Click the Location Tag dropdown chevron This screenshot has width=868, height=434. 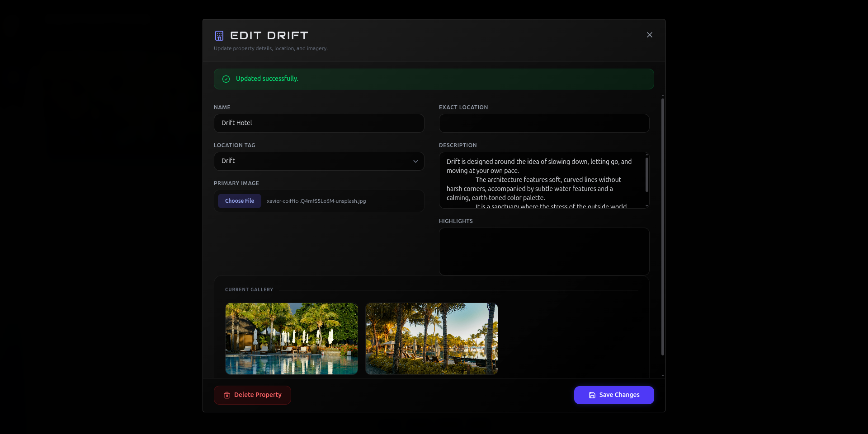pos(415,161)
